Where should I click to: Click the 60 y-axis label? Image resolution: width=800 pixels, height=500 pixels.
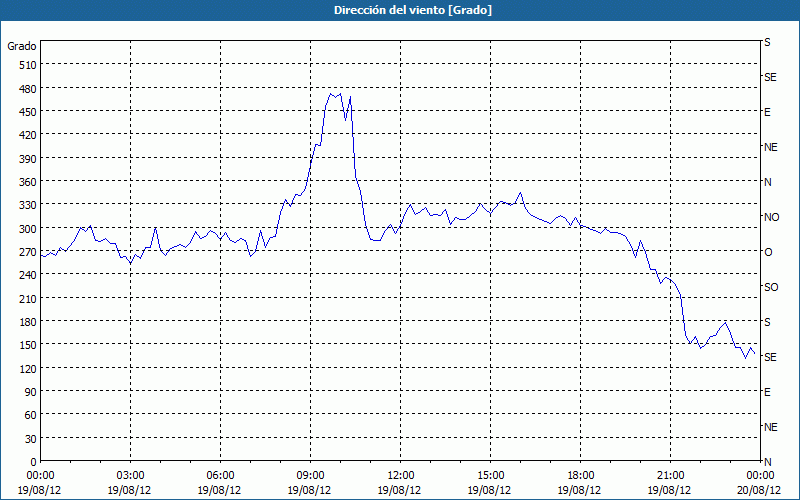31,415
